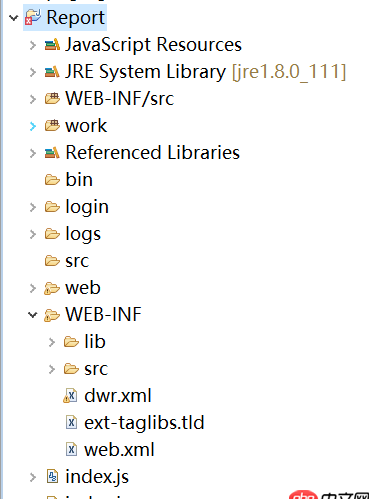Select the ext-taglibs.tld file
Viewport: 380px width, 499px height.
coord(135,423)
